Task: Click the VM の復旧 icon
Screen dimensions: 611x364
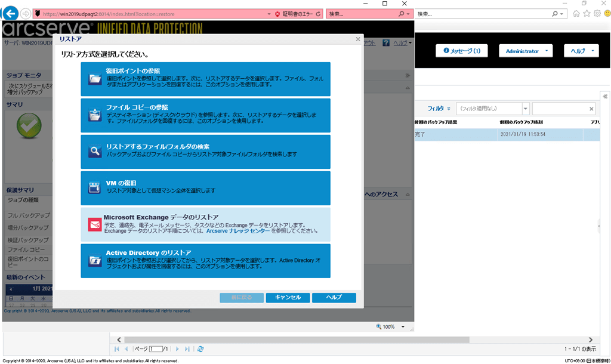Action: pos(95,187)
